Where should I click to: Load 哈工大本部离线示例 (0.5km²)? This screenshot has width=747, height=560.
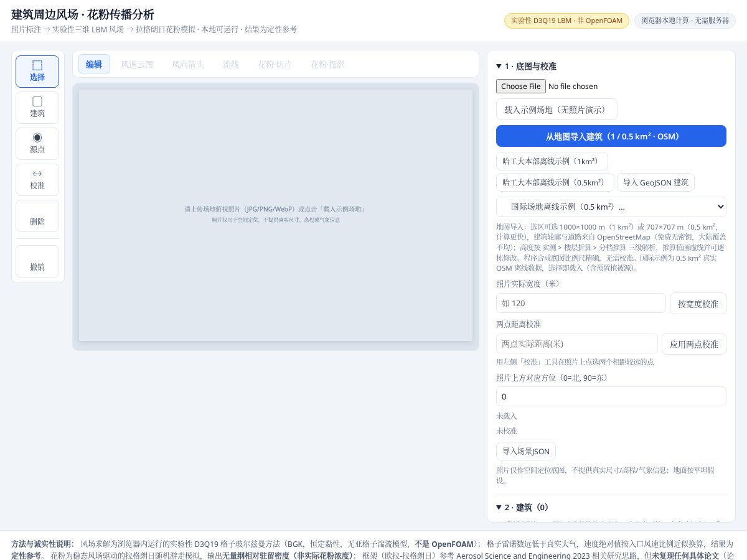555,182
